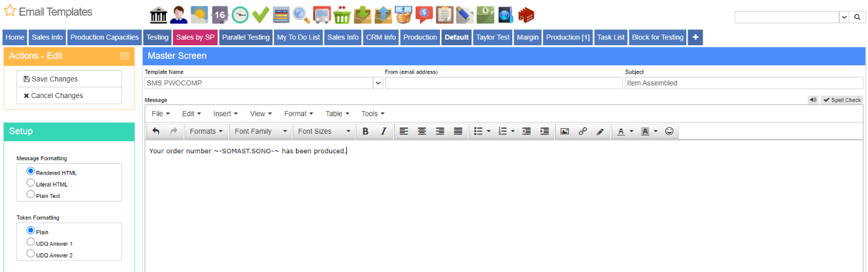868x272 pixels.
Task: Justify the message text
Action: [458, 131]
